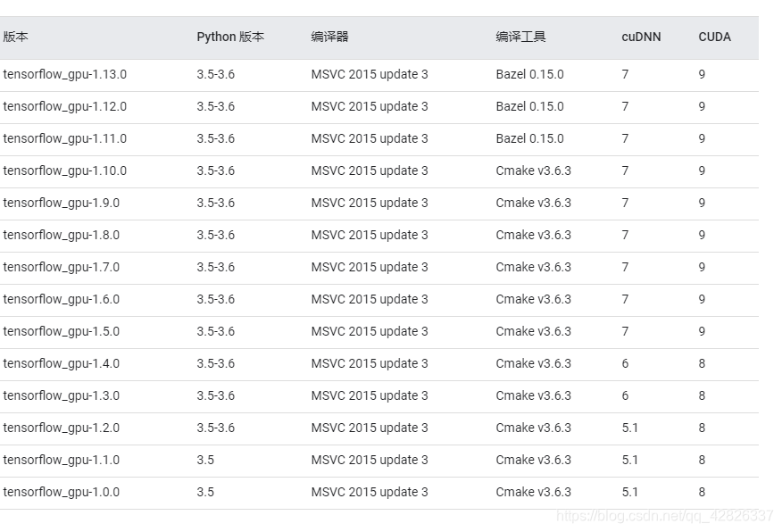Click cuDNN value 5.1 in tensorflow_gpu-1.1.0 row
The height and width of the screenshot is (532, 782).
pyautogui.click(x=629, y=460)
